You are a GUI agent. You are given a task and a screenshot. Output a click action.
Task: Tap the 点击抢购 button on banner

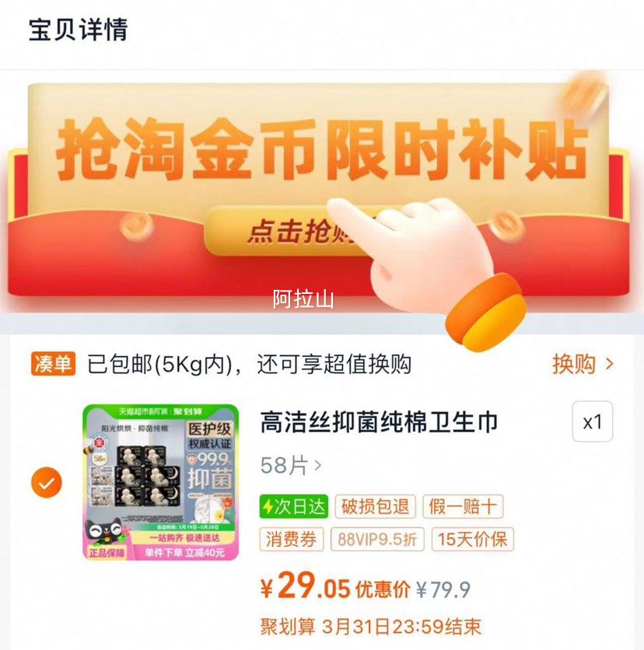(x=286, y=231)
